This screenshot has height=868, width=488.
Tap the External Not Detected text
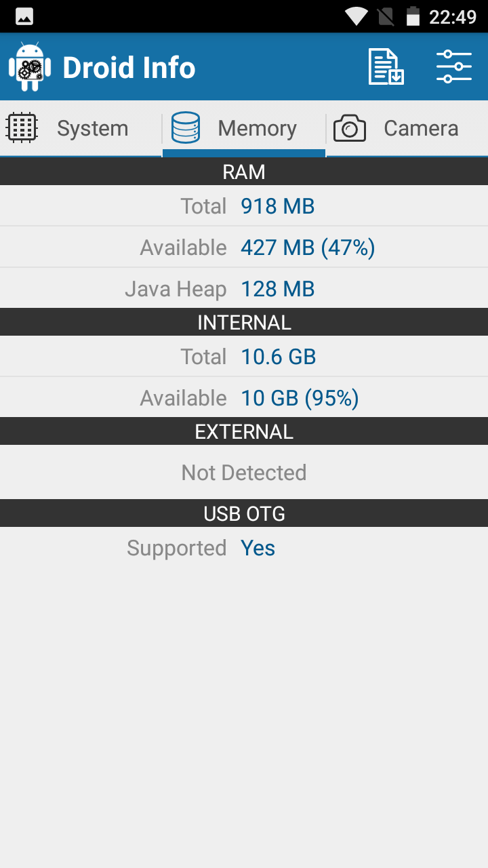pos(244,473)
